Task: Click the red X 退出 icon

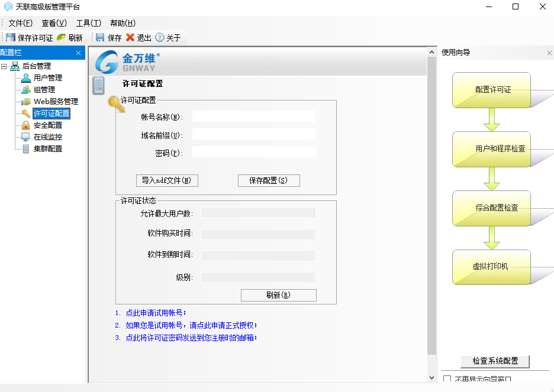Action: [x=130, y=37]
